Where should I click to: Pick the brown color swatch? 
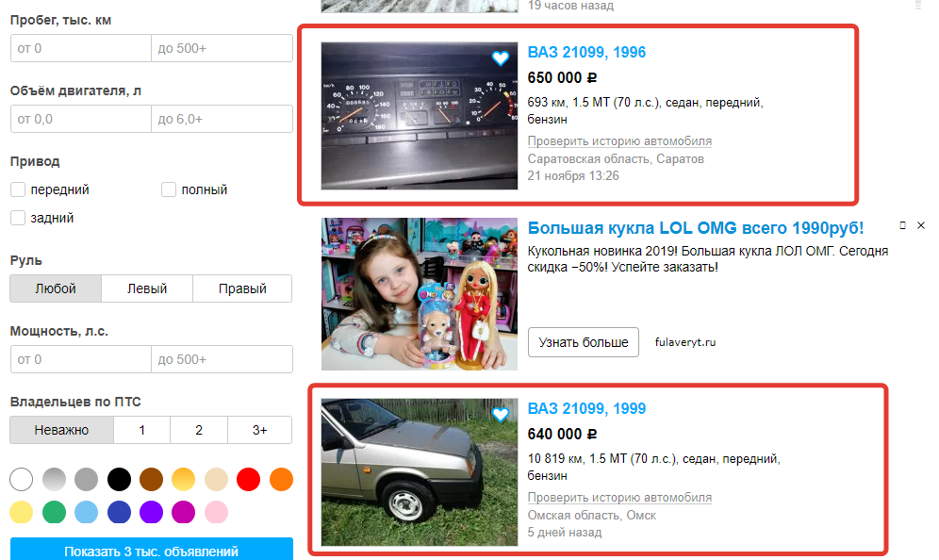152,479
